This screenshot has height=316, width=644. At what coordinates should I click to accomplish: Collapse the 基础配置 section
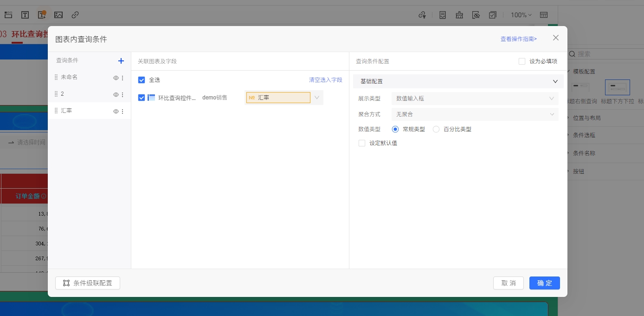pos(555,81)
